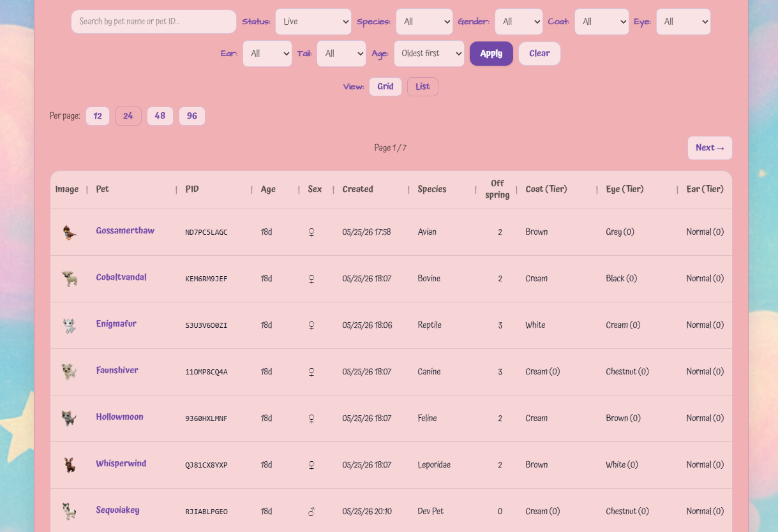Click PID 11OMP8CQ4A
Image resolution: width=778 pixels, height=532 pixels.
206,373
